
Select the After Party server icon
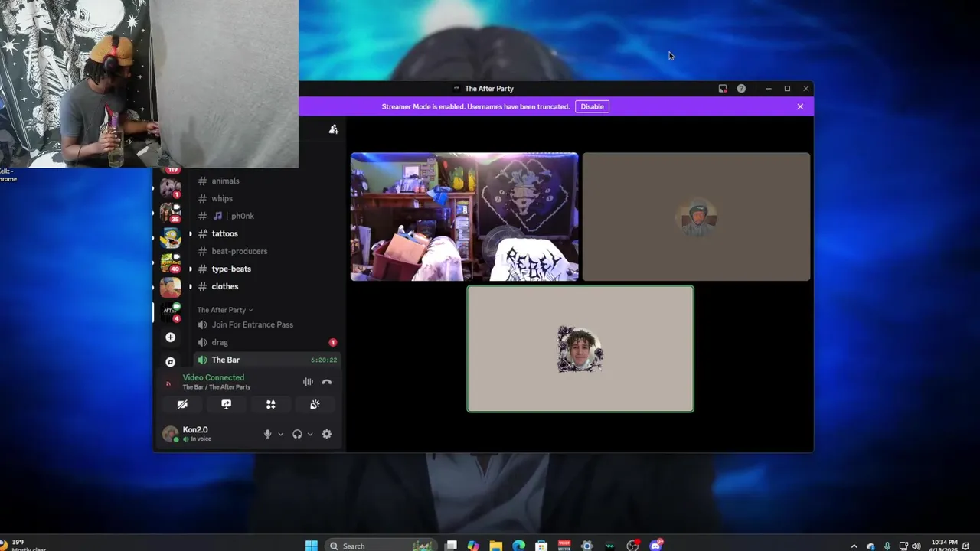click(x=170, y=311)
